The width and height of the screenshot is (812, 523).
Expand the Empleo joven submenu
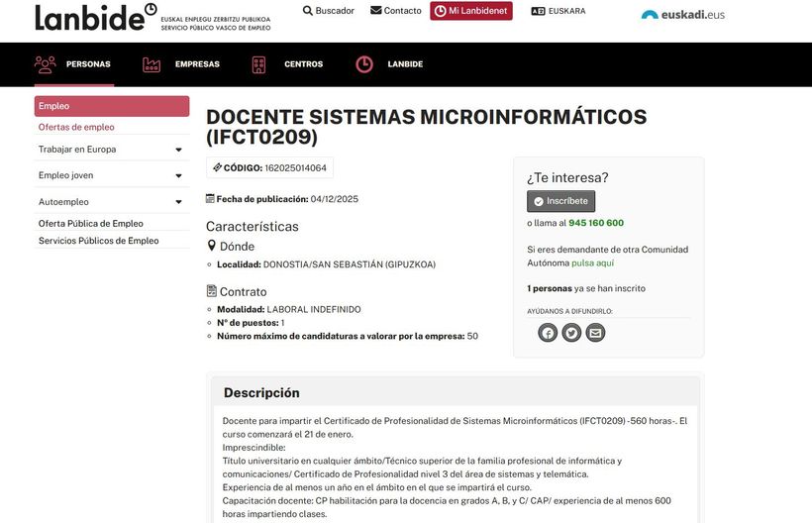tap(178, 175)
